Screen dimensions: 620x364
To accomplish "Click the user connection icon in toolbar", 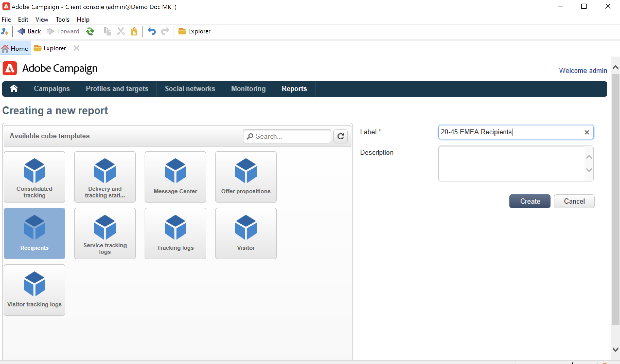I will point(5,31).
